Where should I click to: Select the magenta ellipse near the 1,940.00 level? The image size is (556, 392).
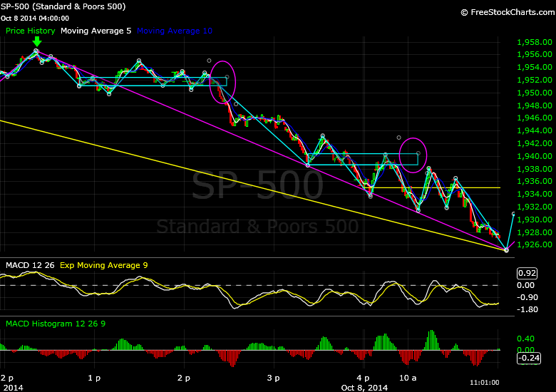pos(413,155)
